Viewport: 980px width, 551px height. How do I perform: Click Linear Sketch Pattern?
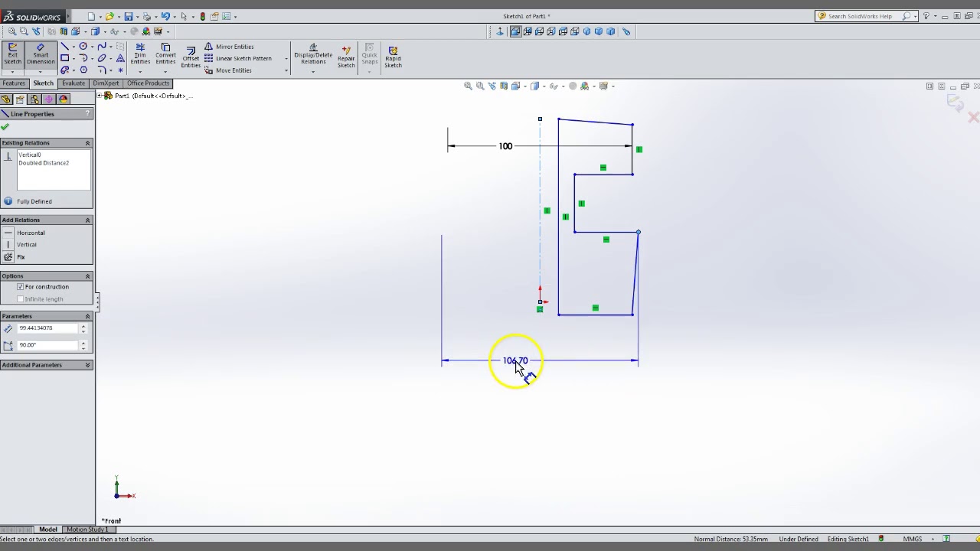click(x=238, y=58)
